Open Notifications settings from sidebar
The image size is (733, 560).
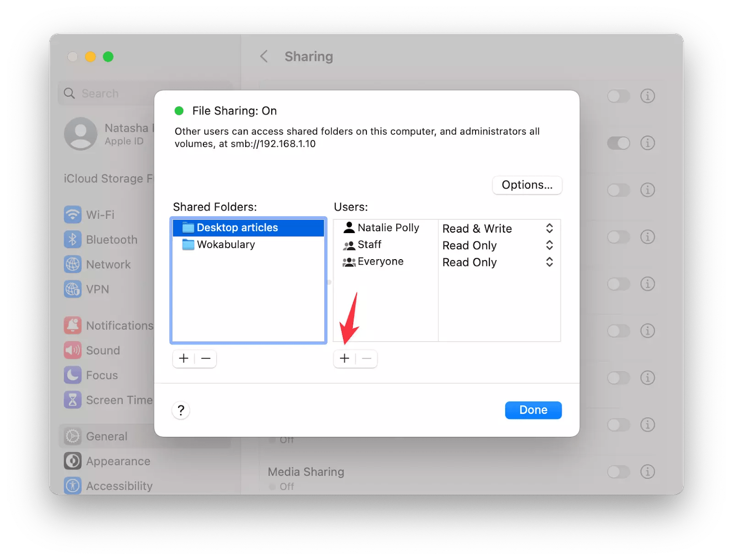point(73,325)
